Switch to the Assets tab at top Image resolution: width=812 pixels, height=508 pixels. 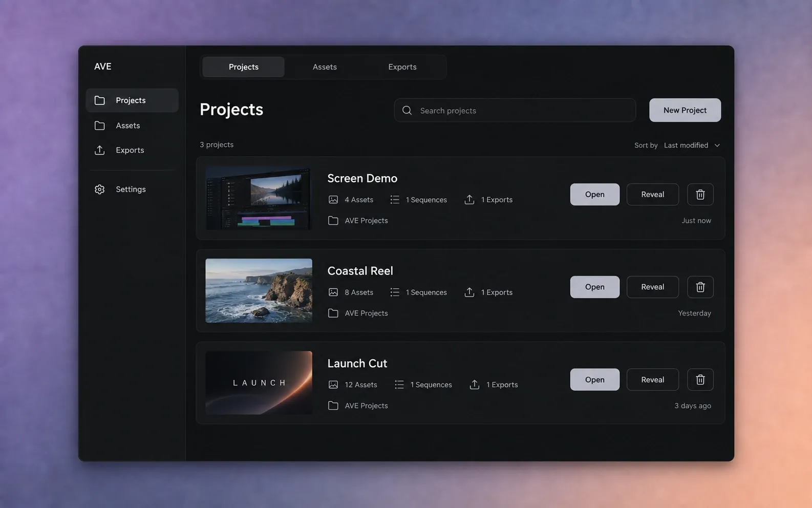click(325, 67)
